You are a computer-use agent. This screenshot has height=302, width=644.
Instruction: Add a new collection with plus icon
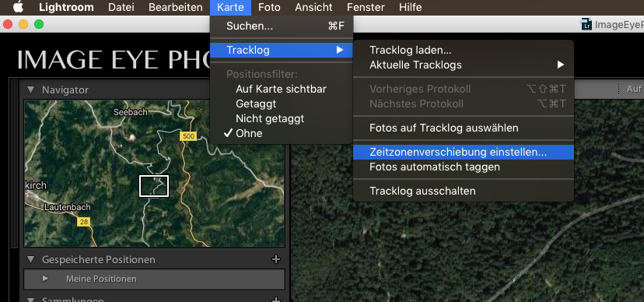276,300
